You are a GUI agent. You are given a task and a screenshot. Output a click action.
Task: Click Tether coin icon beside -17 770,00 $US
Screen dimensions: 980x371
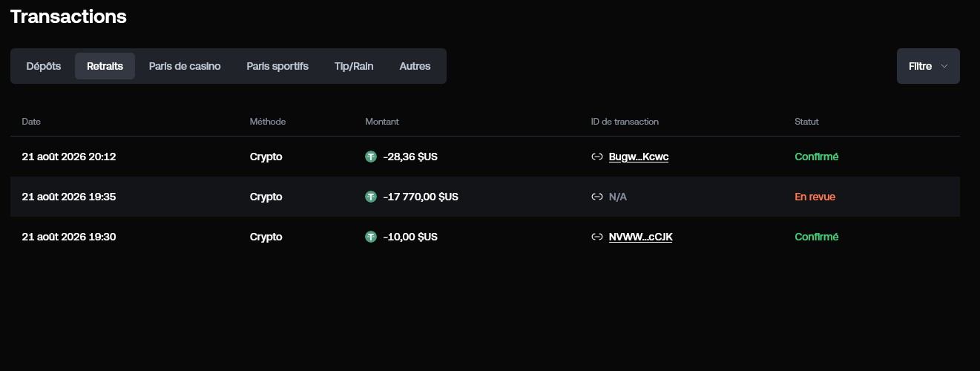[x=371, y=197]
